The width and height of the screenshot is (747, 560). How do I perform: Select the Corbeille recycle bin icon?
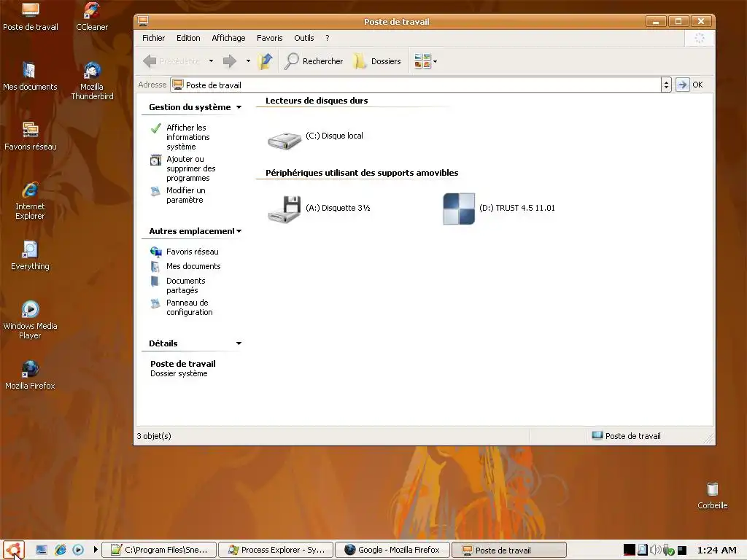(x=712, y=496)
